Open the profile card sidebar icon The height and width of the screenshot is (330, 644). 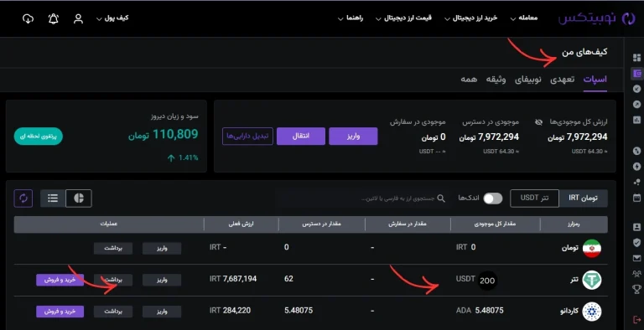(636, 227)
